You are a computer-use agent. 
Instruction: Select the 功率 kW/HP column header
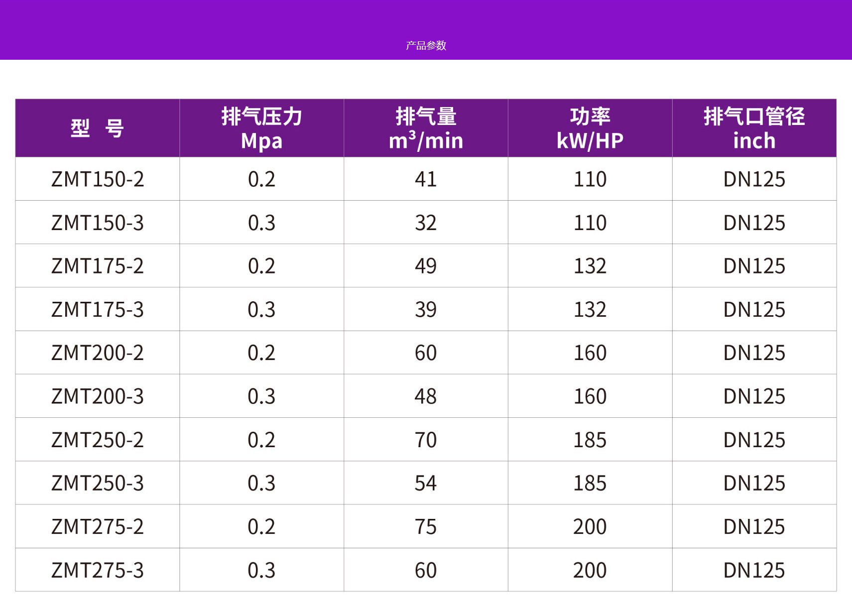click(x=590, y=128)
